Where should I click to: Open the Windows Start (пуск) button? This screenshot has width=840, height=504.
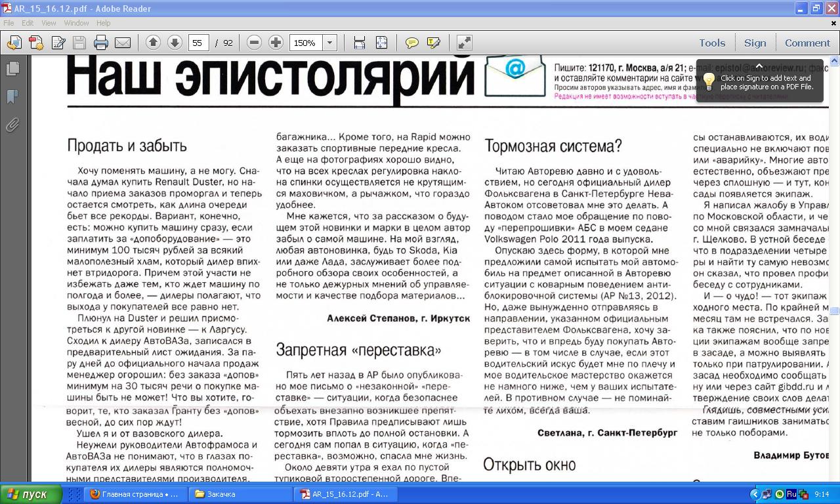coord(31,494)
